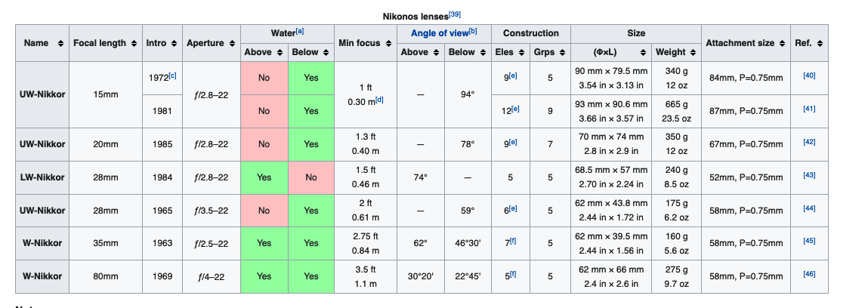This screenshot has width=868, height=308.
Task: Click the 22°45' below angle cell
Action: click(x=468, y=276)
